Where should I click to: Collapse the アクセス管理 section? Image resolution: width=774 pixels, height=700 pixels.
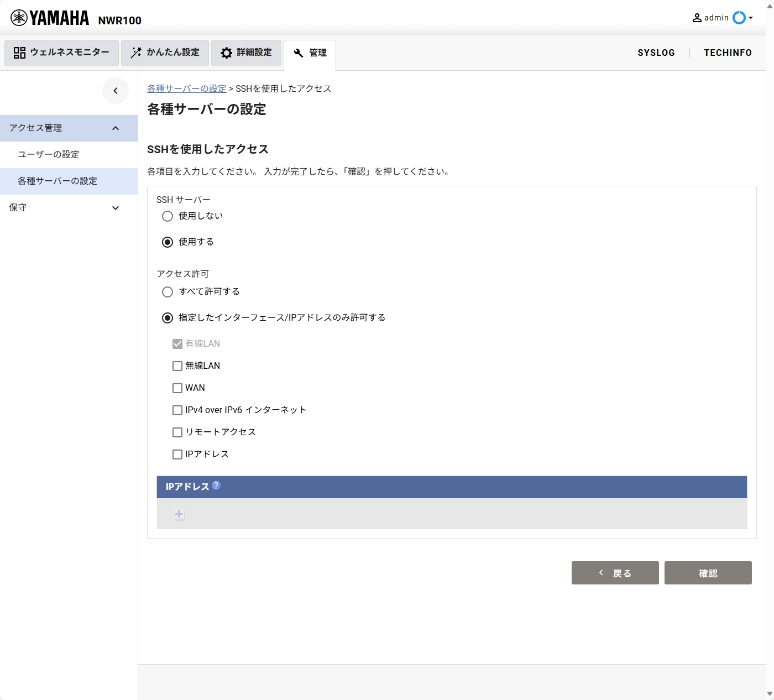pos(116,128)
